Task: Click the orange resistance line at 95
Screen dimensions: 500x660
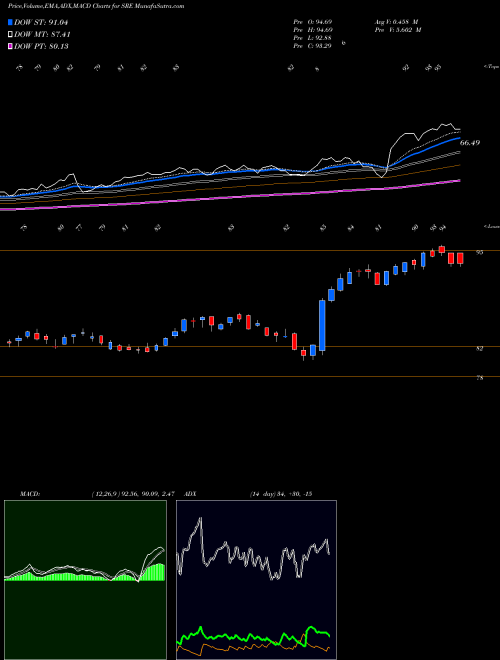Action: (250, 250)
